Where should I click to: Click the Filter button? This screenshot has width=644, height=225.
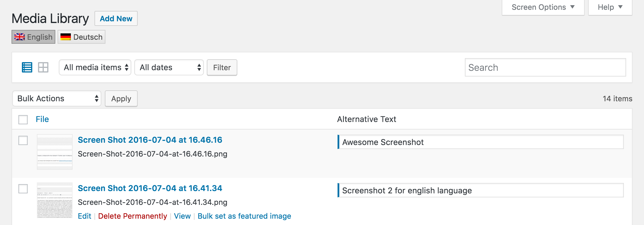tap(222, 67)
